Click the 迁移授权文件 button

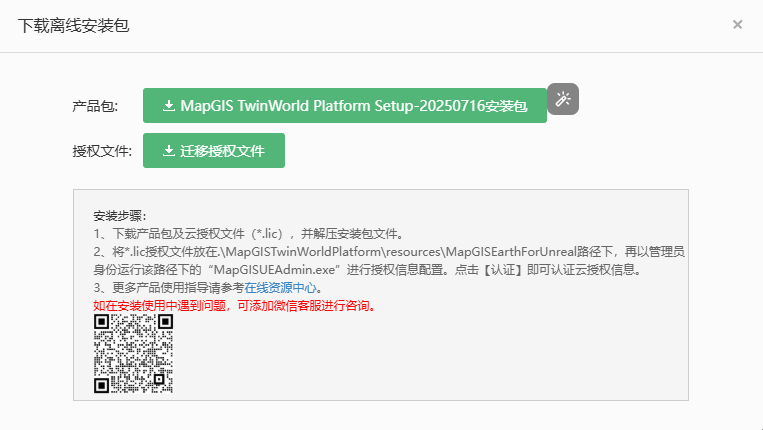pos(214,151)
